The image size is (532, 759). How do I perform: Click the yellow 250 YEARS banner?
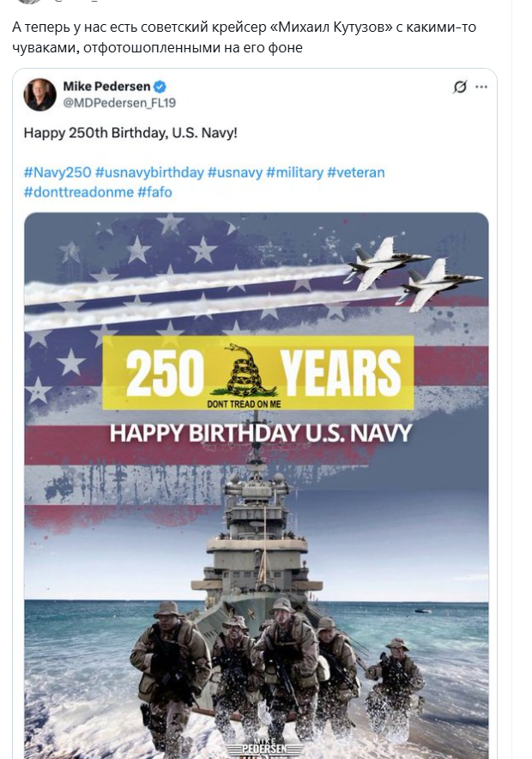pos(257,373)
